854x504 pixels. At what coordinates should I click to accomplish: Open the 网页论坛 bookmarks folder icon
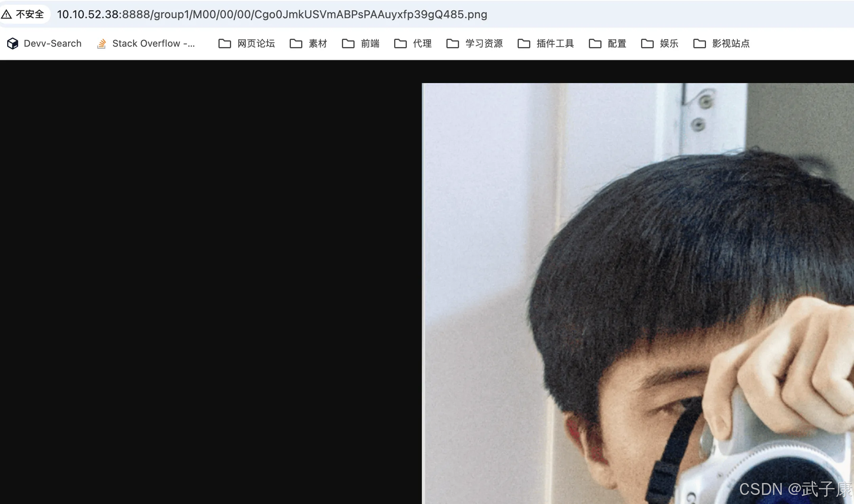pos(224,44)
